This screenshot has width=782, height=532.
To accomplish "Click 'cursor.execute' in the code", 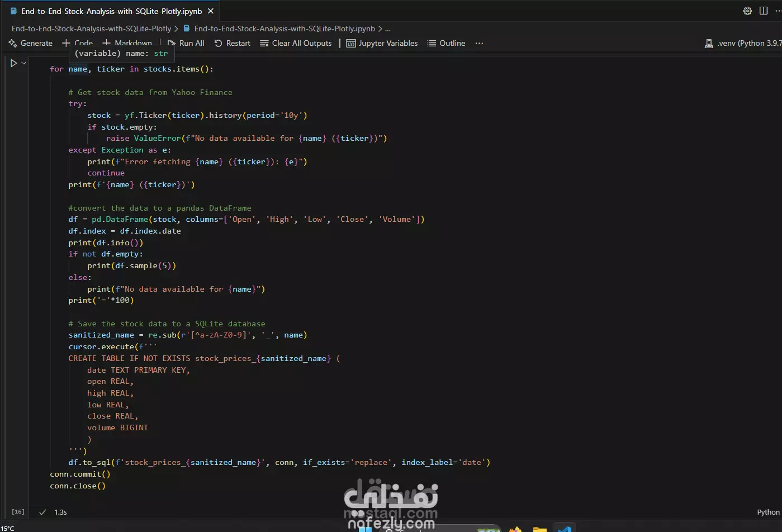I will point(101,346).
